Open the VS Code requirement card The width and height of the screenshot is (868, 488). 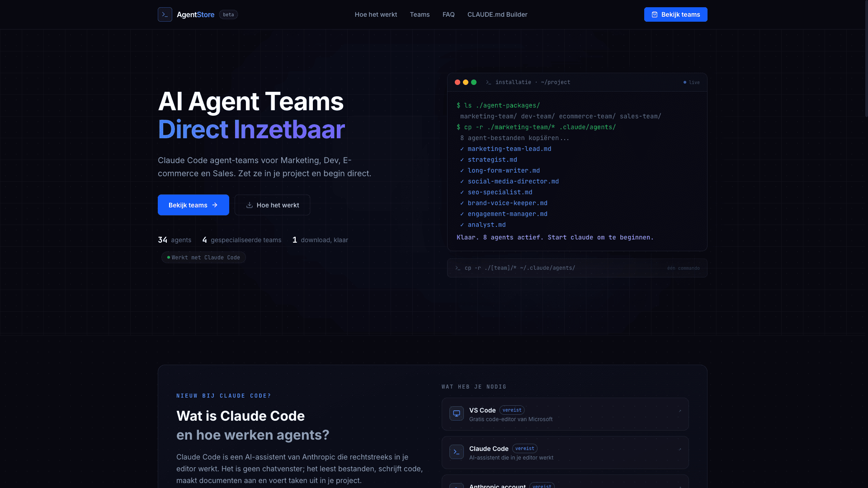(x=565, y=414)
